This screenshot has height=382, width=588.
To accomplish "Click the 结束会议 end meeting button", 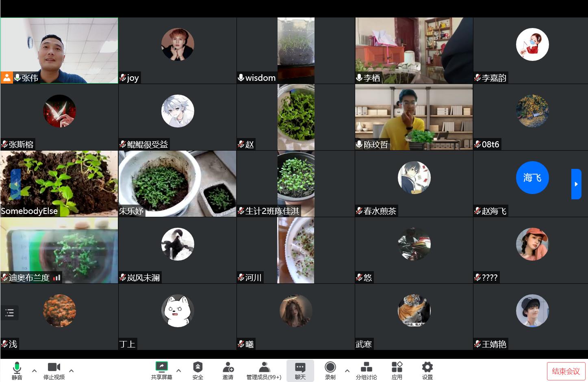I will [566, 371].
